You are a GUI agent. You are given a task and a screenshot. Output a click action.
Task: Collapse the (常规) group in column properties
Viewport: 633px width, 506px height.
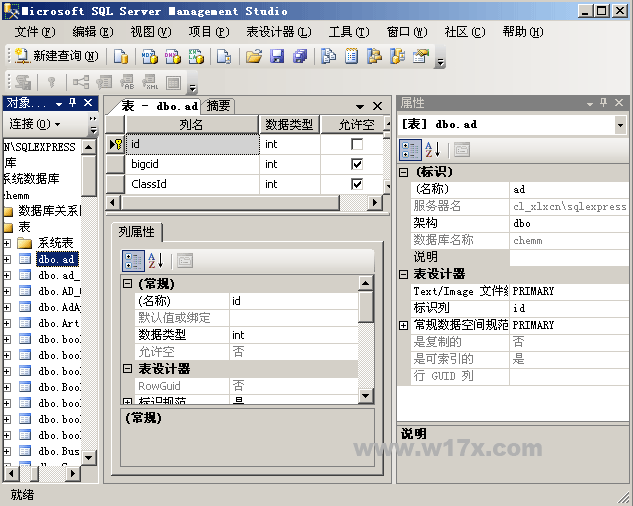[x=127, y=284]
